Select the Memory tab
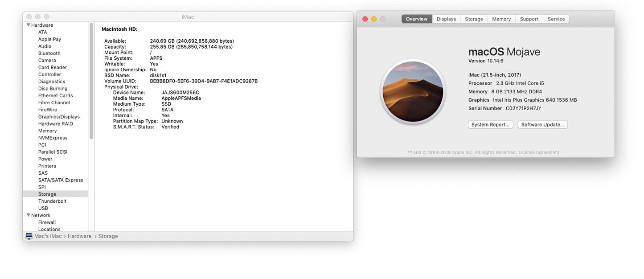 501,19
